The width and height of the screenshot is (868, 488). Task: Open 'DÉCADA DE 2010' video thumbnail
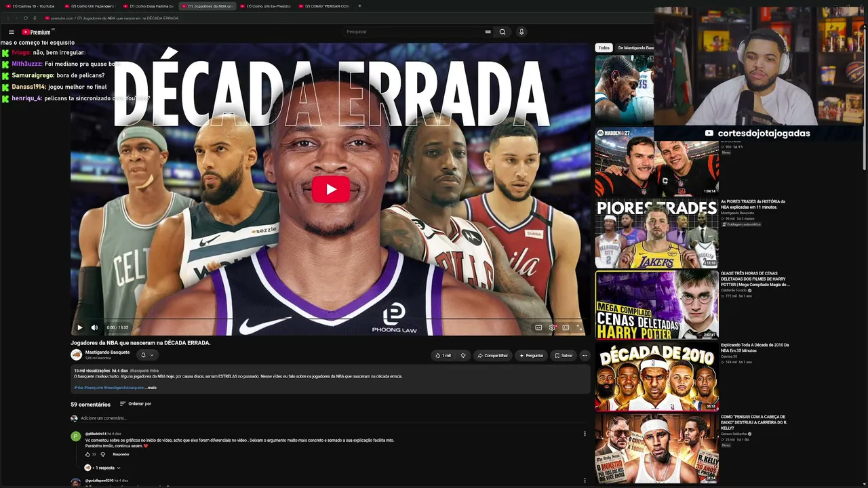point(656,378)
